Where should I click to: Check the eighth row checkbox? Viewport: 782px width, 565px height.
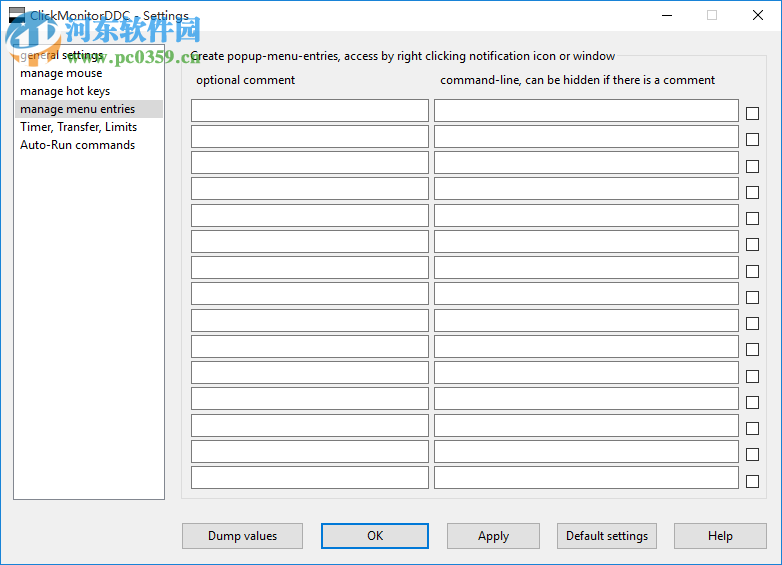(753, 297)
